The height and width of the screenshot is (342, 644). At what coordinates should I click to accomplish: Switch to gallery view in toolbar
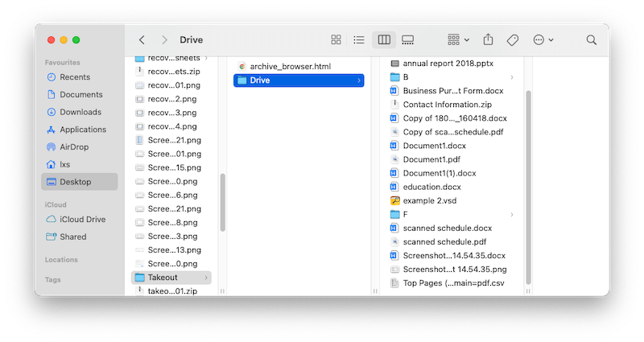tap(407, 39)
